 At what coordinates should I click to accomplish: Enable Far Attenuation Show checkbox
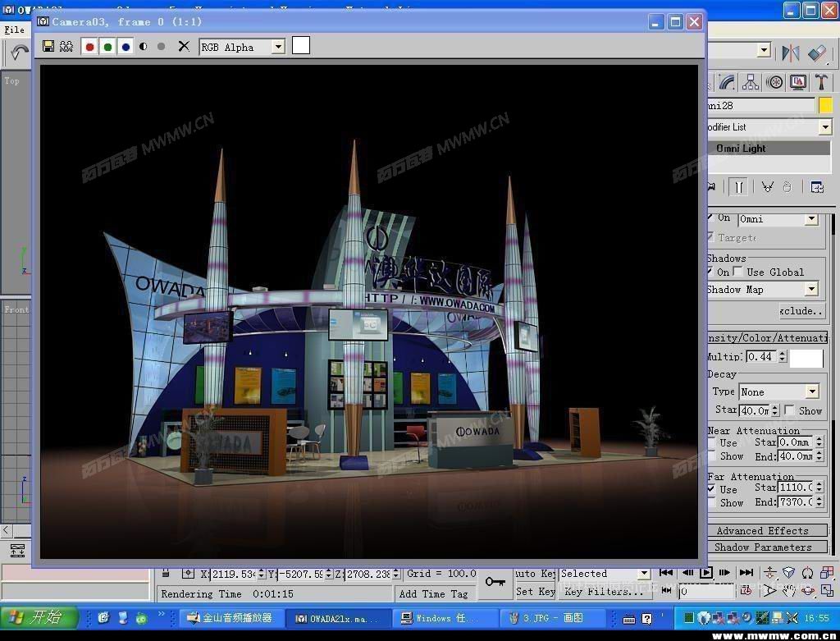[712, 502]
